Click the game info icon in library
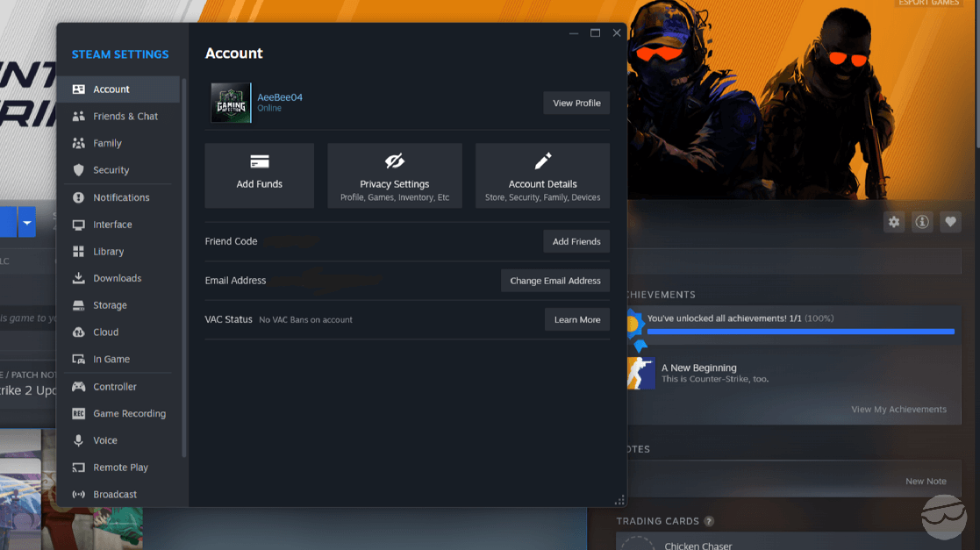980x550 pixels. (x=922, y=222)
